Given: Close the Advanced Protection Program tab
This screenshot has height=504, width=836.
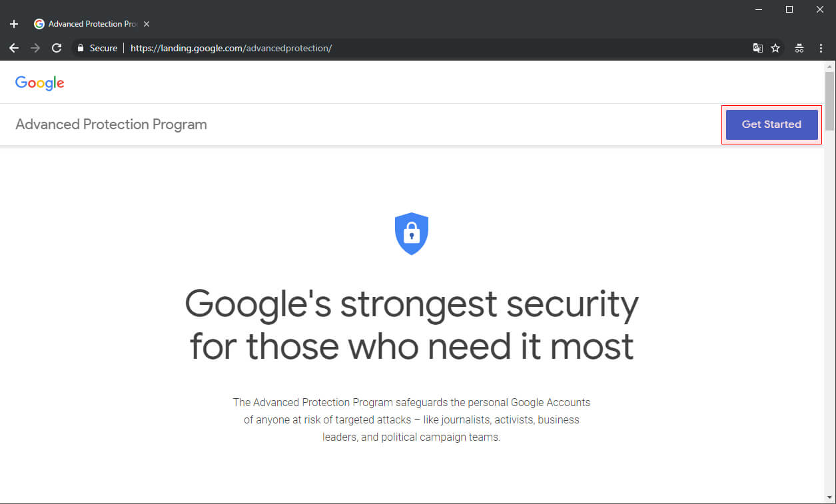Looking at the screenshot, I should point(146,23).
